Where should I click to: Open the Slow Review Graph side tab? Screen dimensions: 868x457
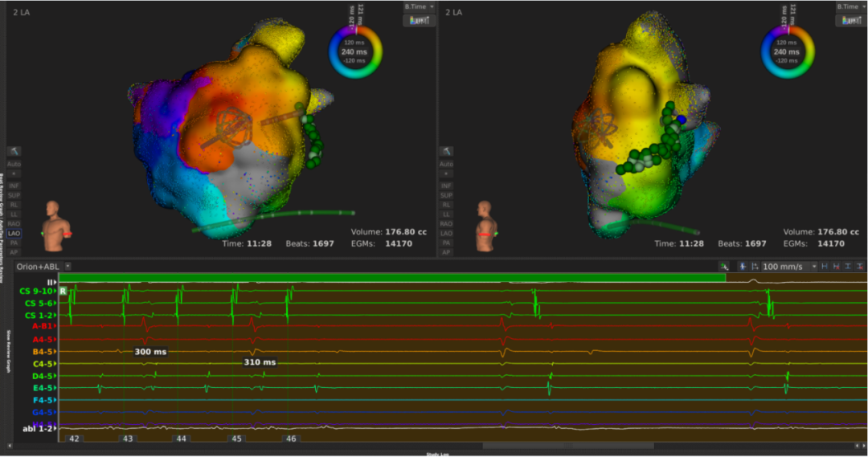tap(8, 352)
